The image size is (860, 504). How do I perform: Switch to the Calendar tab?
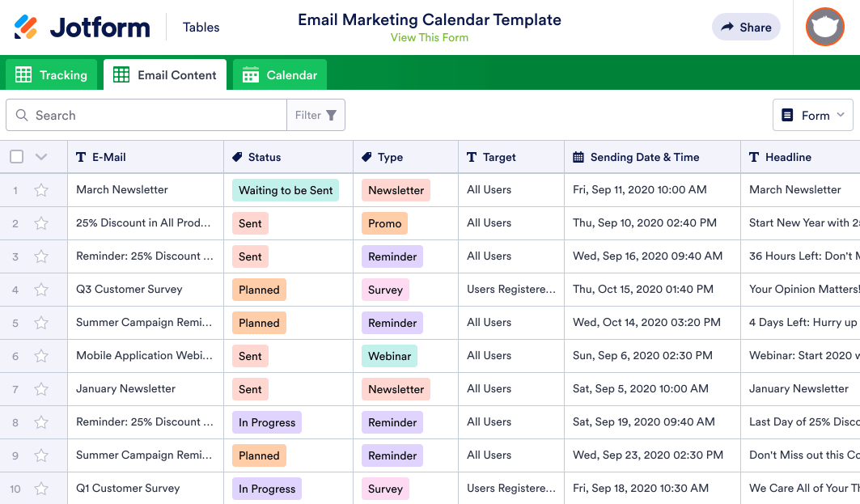tap(279, 74)
